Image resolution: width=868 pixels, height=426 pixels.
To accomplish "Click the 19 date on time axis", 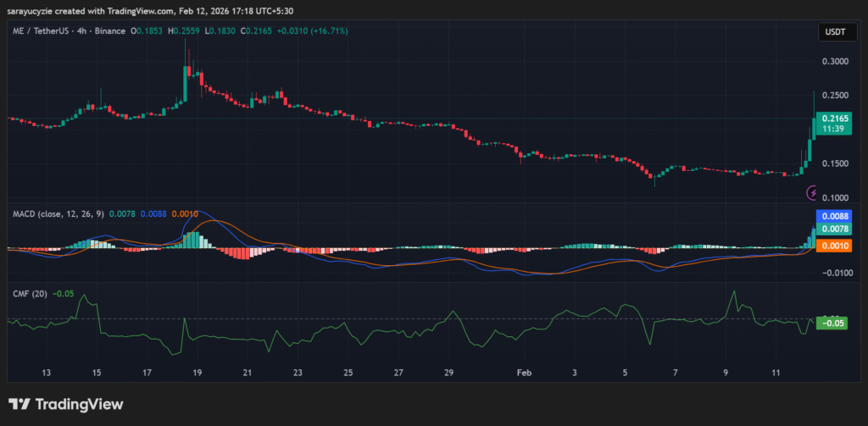I will 197,373.
